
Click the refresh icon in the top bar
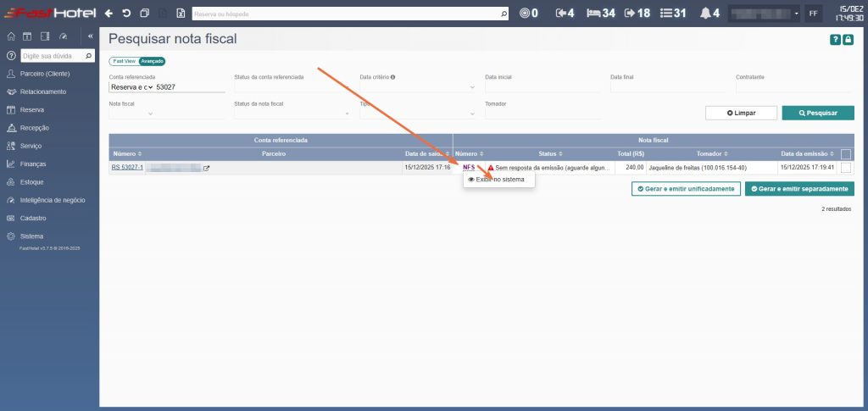(x=126, y=14)
